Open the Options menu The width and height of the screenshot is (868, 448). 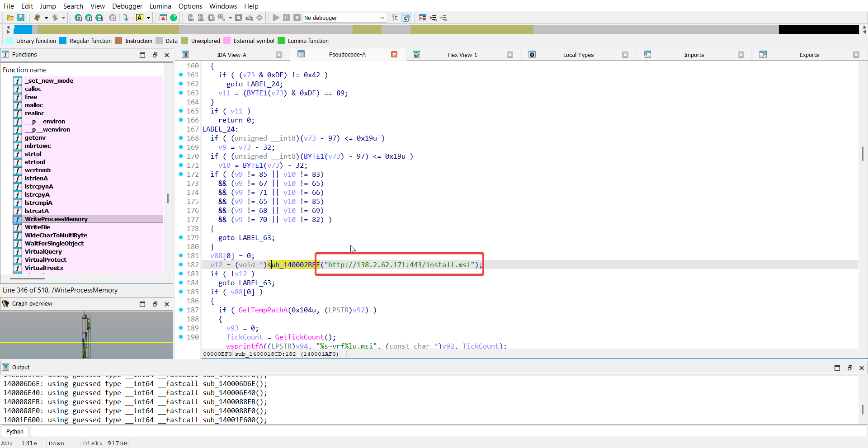(190, 6)
